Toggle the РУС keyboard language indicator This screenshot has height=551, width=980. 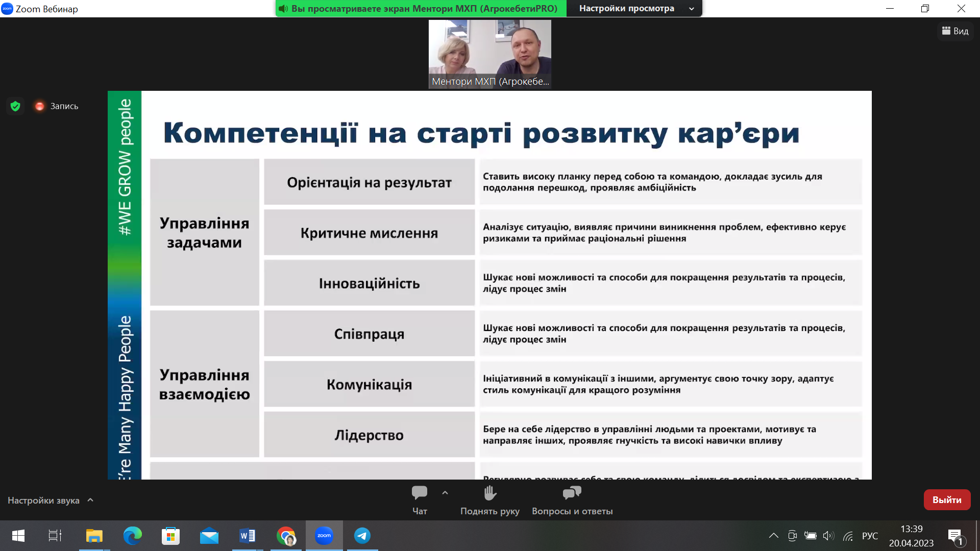[870, 536]
